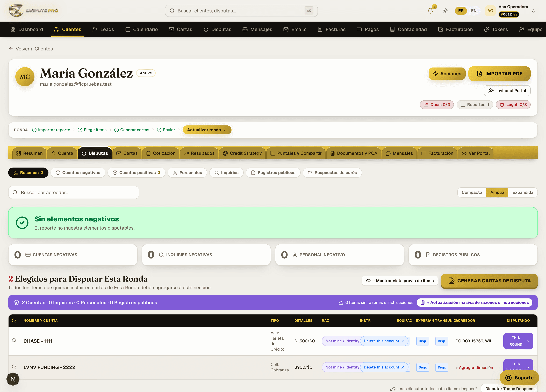Click the Reportes: 1 badge

click(475, 105)
